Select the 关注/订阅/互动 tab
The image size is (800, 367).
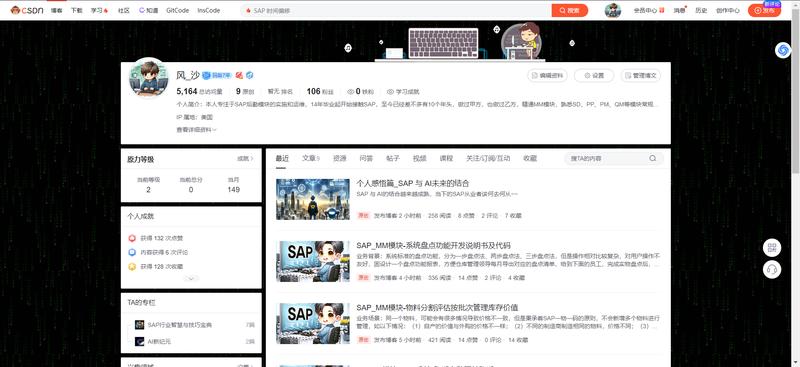point(488,158)
